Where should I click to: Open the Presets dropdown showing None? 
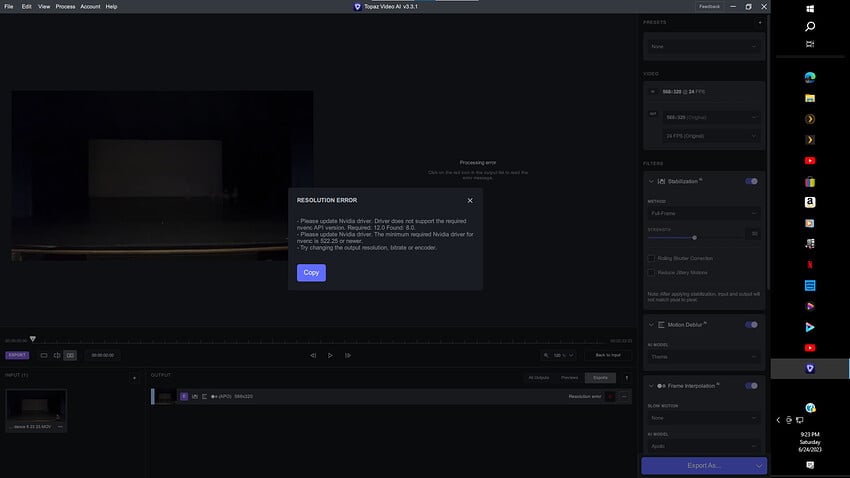[702, 46]
